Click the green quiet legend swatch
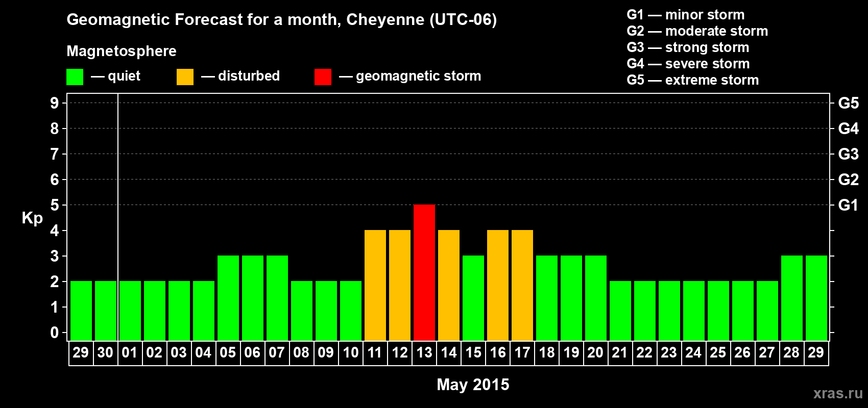Image resolution: width=868 pixels, height=408 pixels. click(x=75, y=77)
